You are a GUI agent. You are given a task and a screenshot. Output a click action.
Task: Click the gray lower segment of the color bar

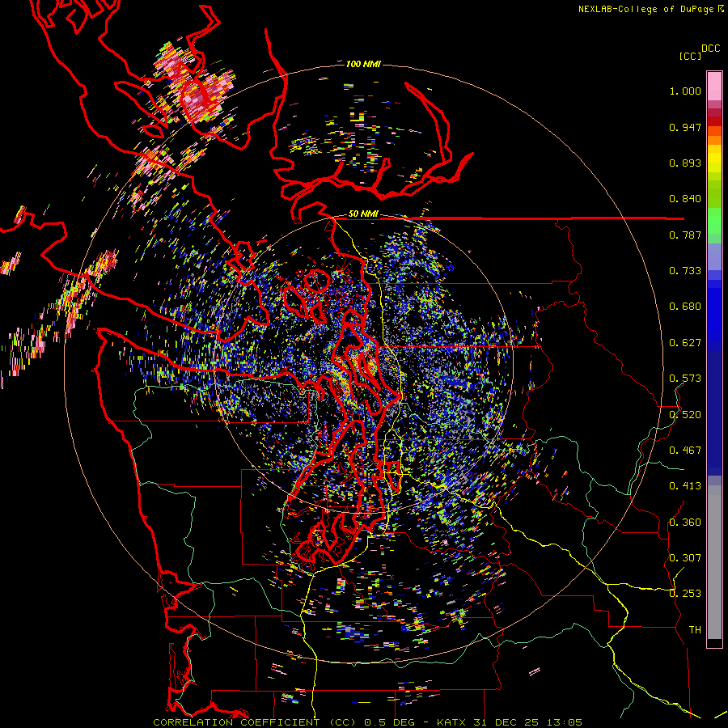coord(714,562)
